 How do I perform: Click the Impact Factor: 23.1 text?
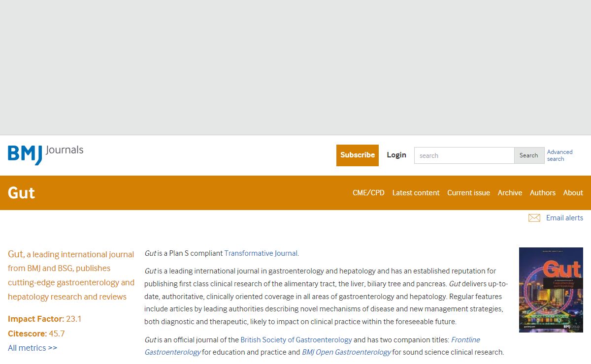[45, 319]
